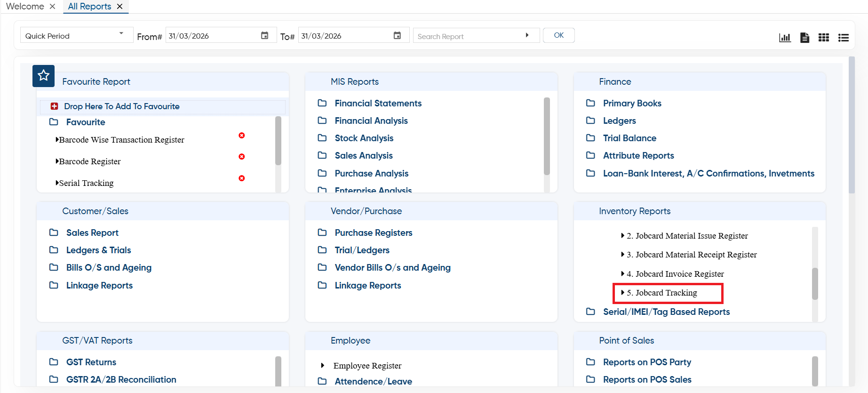Click the red plus Drop Here icon
This screenshot has height=393, width=868.
55,106
